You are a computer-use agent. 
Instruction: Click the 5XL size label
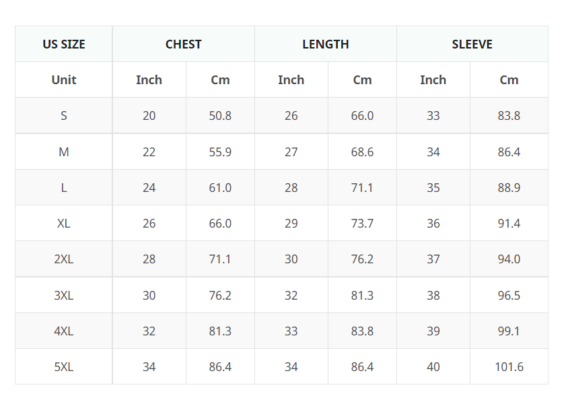coord(64,367)
